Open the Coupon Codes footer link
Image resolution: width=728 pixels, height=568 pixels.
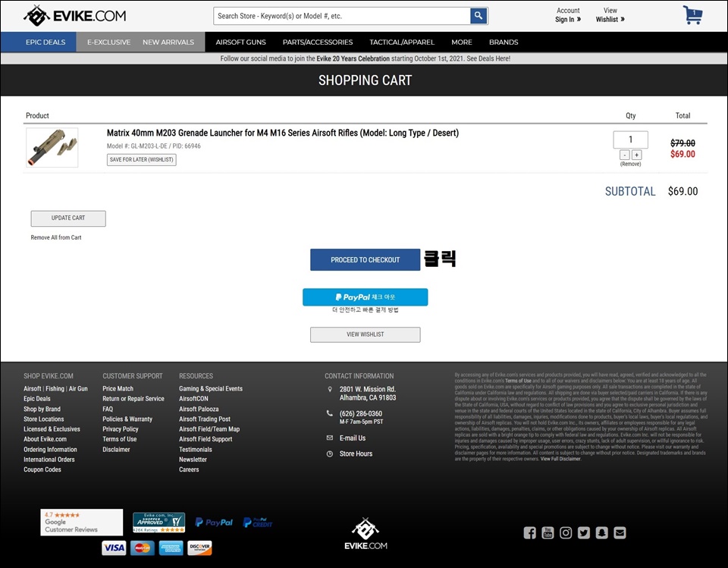(42, 469)
